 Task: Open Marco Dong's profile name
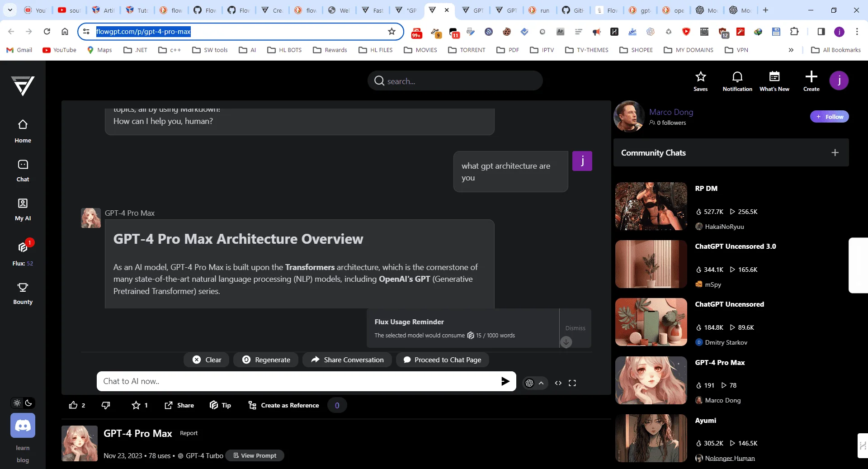[x=671, y=112]
